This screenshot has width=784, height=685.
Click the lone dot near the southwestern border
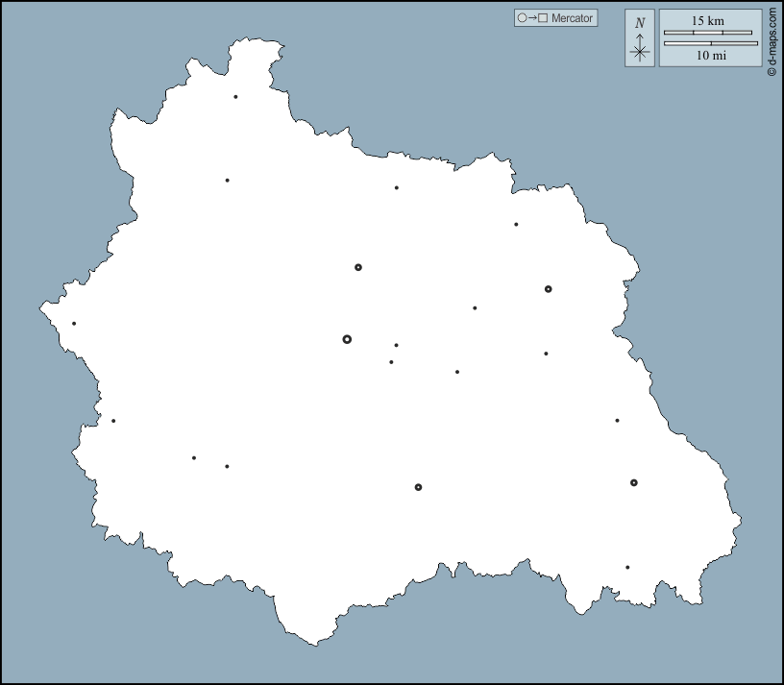point(113,421)
